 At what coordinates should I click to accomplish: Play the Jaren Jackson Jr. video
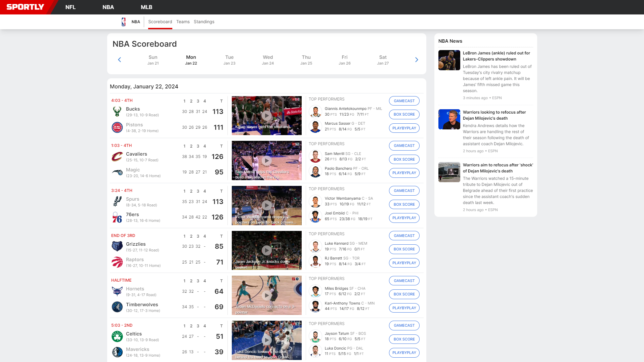pos(267,250)
